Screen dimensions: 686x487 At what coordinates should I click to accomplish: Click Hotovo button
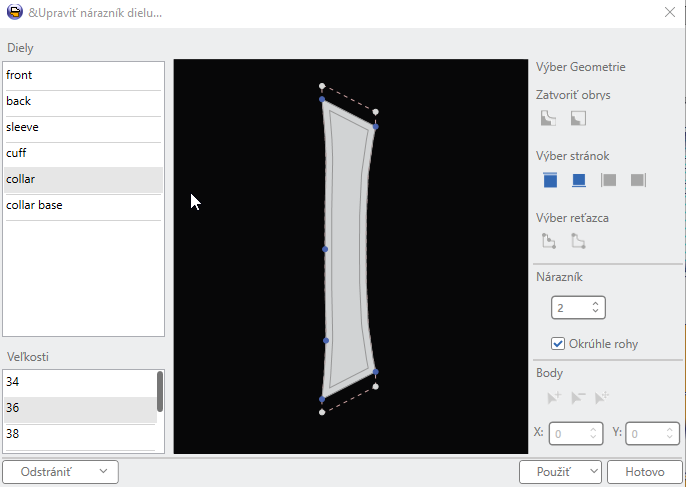[644, 472]
